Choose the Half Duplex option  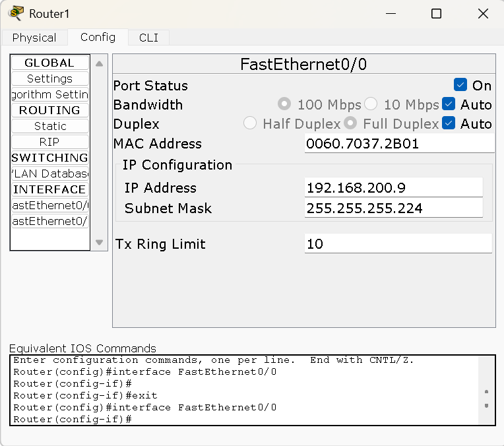coord(250,123)
